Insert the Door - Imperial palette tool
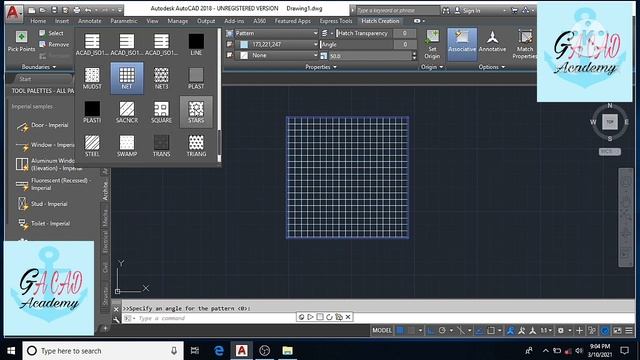 (43, 126)
